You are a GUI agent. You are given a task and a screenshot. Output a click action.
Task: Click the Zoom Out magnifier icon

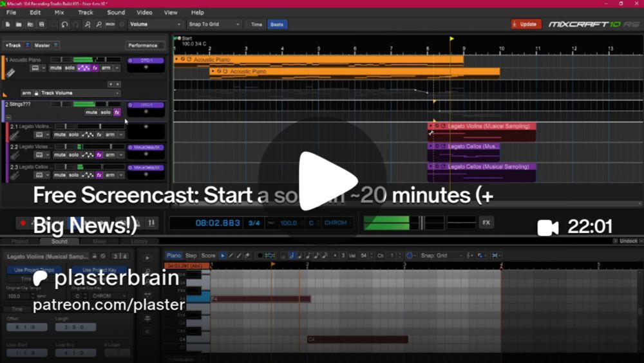(x=99, y=24)
